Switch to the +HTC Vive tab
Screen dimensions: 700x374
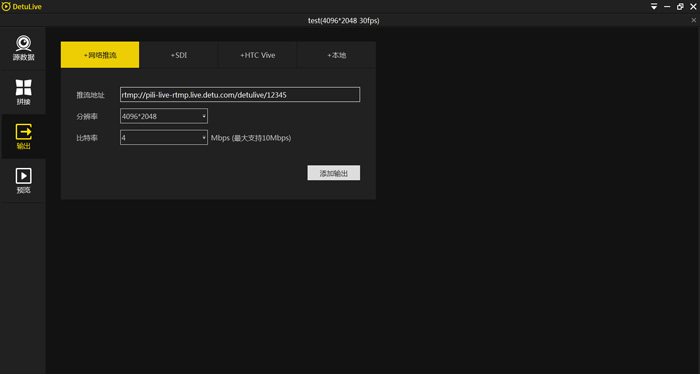(258, 55)
